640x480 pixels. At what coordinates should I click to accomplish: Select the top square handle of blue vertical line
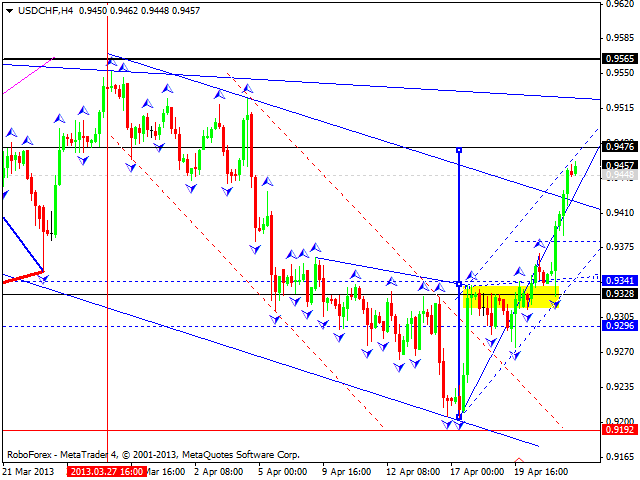(459, 150)
